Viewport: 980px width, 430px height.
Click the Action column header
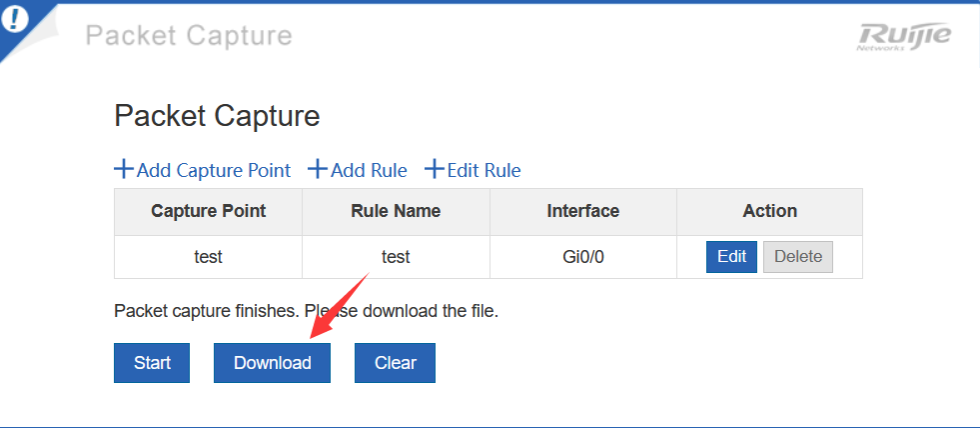[x=770, y=211]
